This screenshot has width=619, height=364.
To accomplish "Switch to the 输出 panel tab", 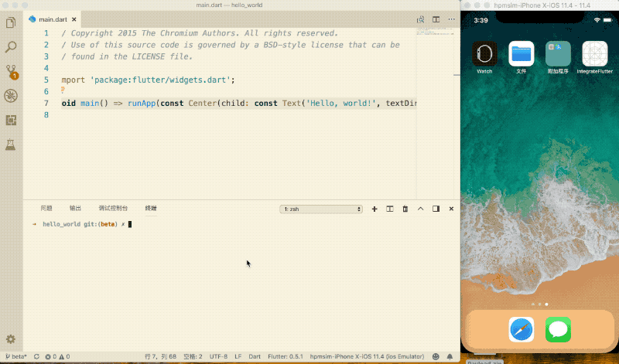I will tap(75, 208).
